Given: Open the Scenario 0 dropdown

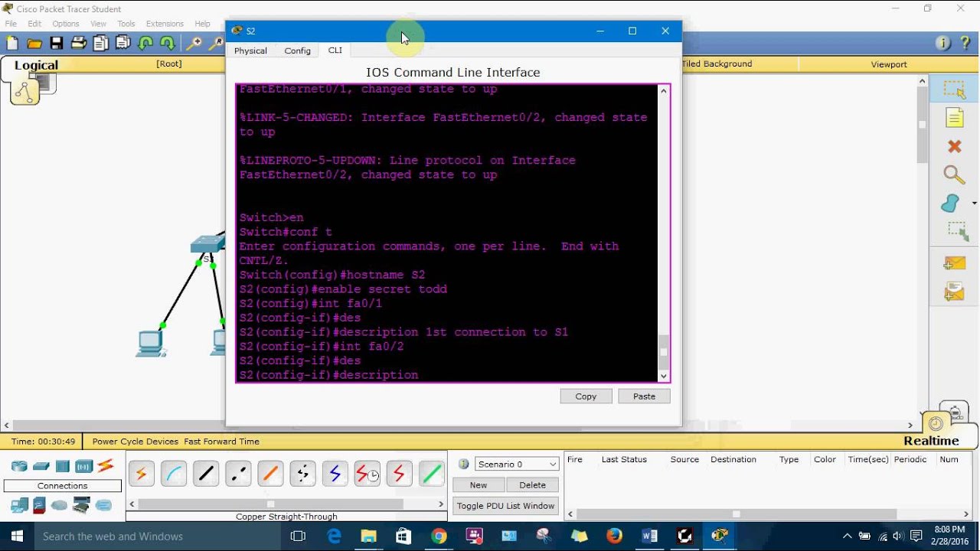Looking at the screenshot, I should pos(517,464).
